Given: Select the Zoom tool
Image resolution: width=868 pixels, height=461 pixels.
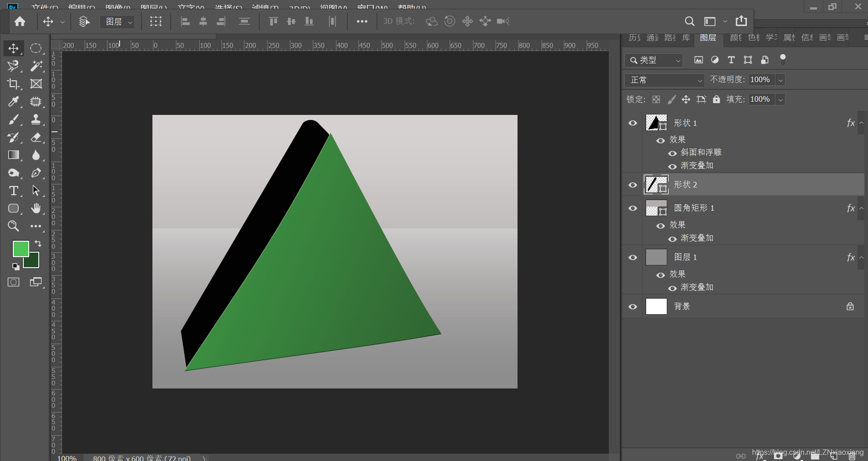Looking at the screenshot, I should (x=13, y=226).
